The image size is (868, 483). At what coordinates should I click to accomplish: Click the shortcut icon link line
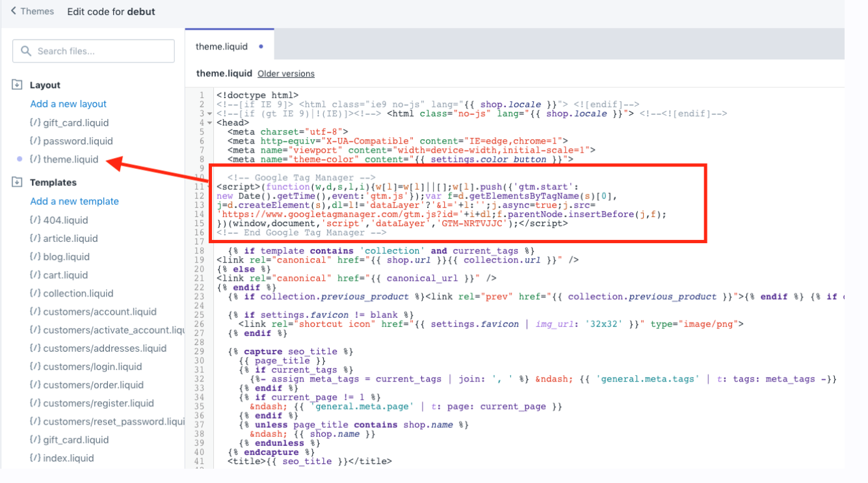tap(491, 324)
